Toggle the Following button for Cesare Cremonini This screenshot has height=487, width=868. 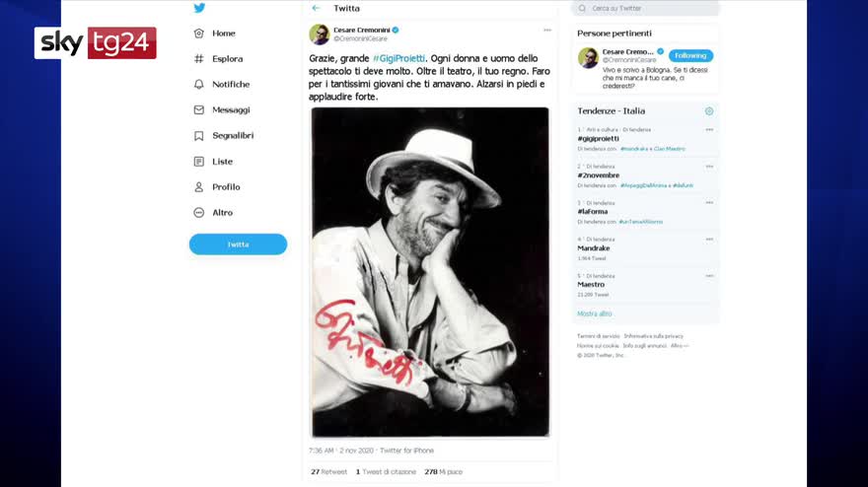[x=690, y=56]
